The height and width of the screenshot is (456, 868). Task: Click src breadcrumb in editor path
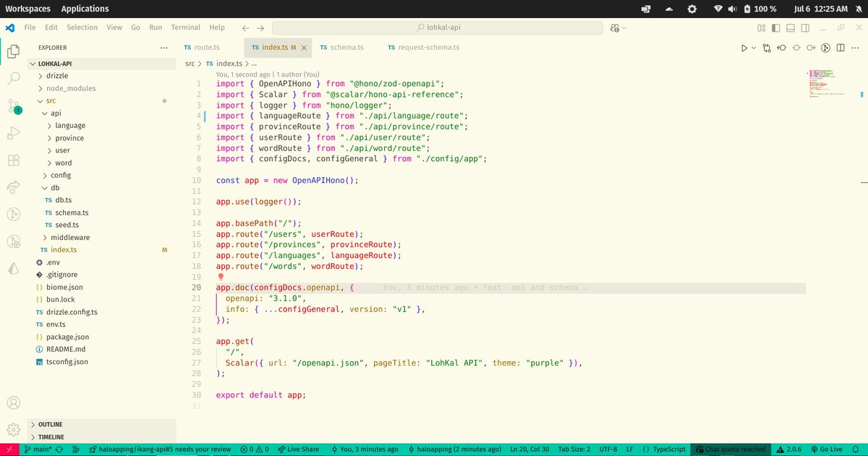click(x=190, y=64)
